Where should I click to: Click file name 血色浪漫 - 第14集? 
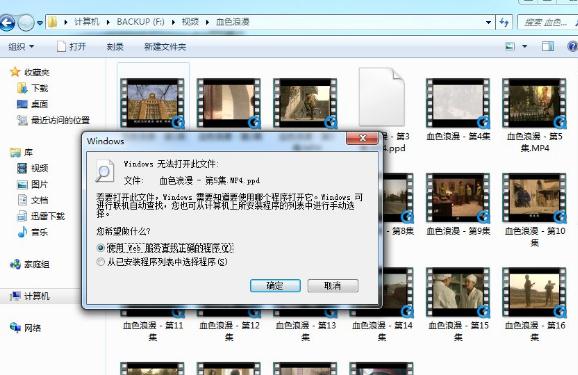382,331
